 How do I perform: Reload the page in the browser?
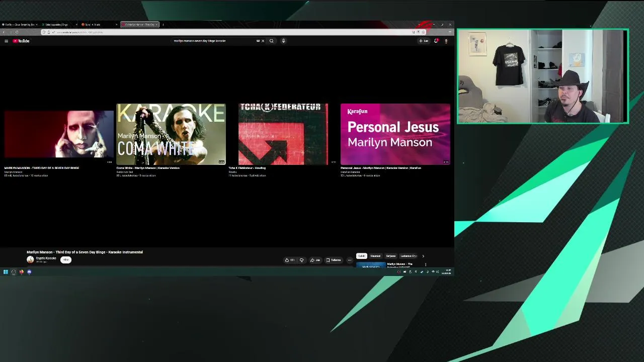[x=17, y=32]
